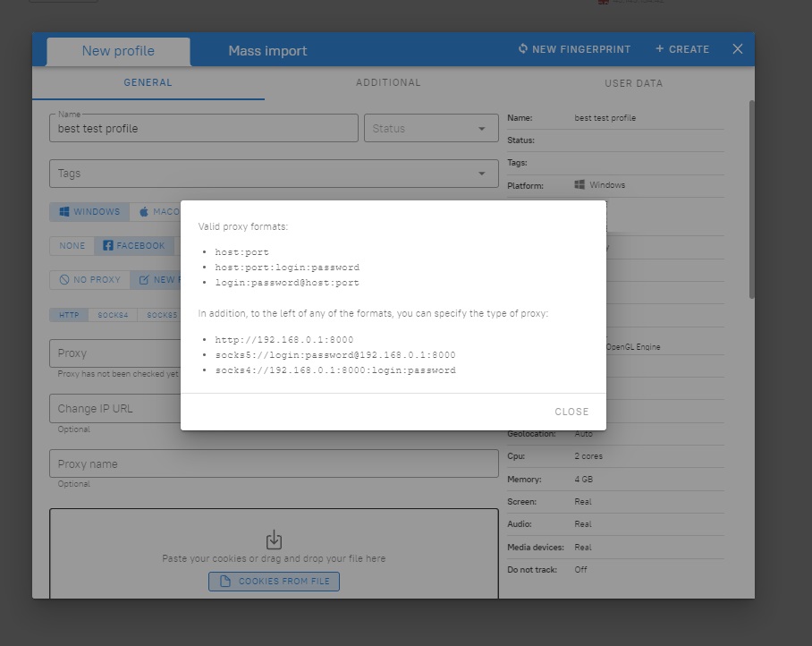The width and height of the screenshot is (812, 646).
Task: Click the Media devices 'Real' value
Action: [x=582, y=547]
